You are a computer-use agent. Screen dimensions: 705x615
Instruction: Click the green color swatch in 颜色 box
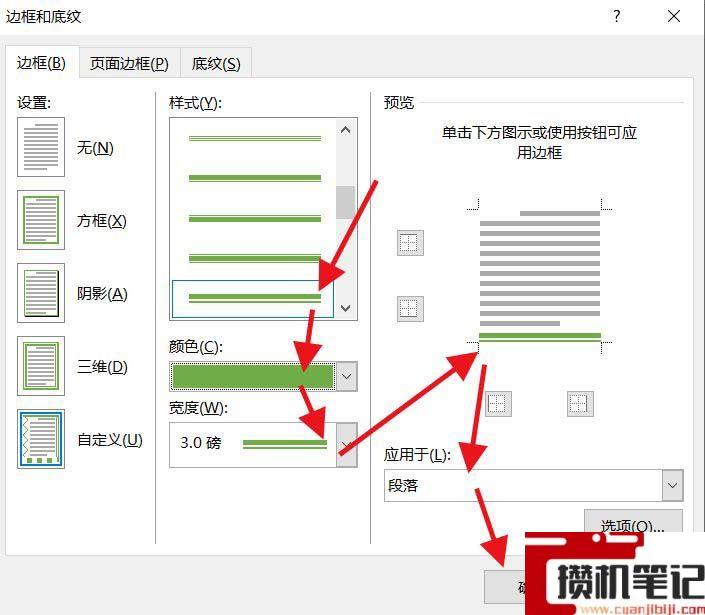(253, 376)
